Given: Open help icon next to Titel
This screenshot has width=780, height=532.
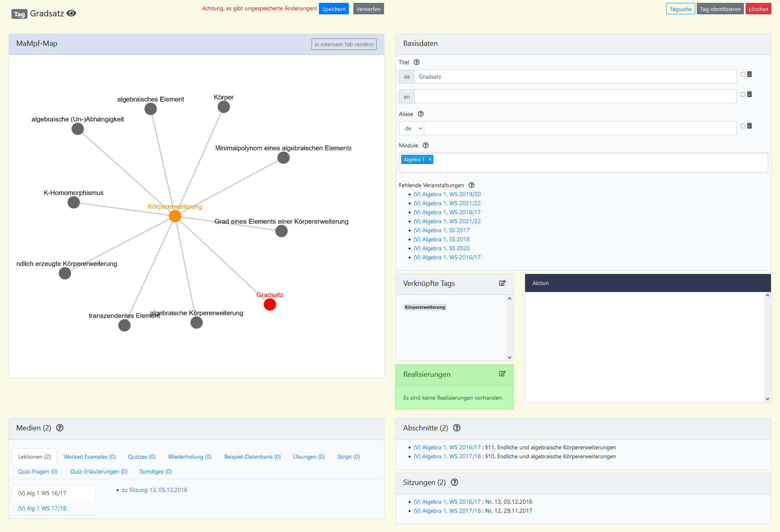Looking at the screenshot, I should [x=416, y=62].
